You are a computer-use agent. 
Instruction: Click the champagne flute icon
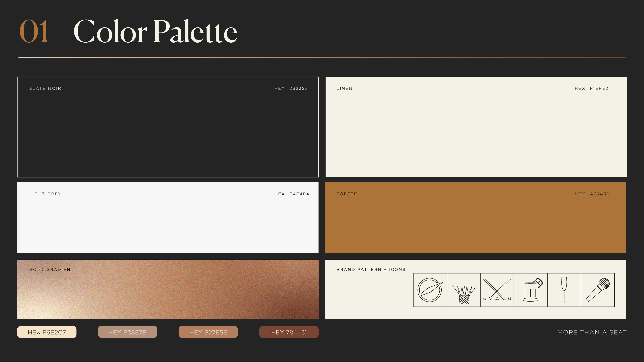click(x=564, y=290)
